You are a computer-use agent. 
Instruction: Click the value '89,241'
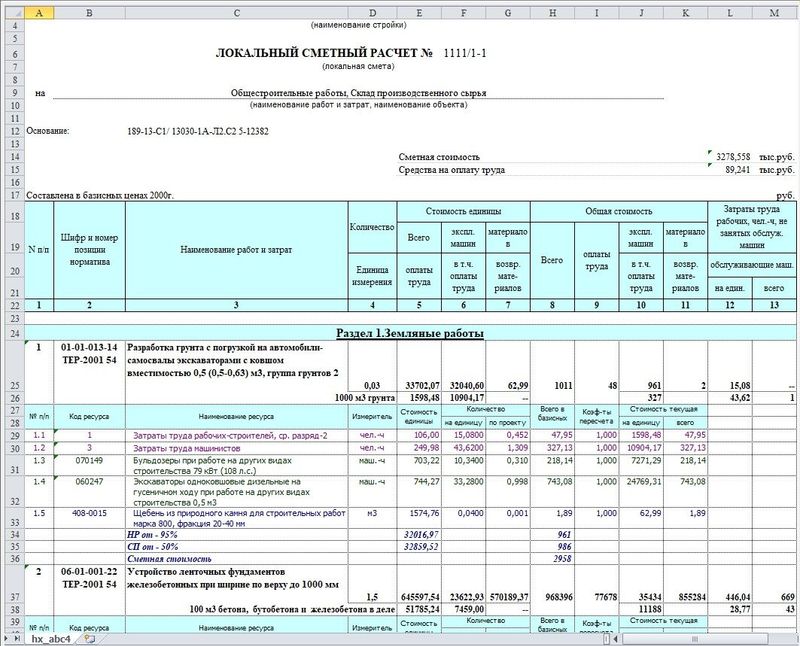coord(737,169)
